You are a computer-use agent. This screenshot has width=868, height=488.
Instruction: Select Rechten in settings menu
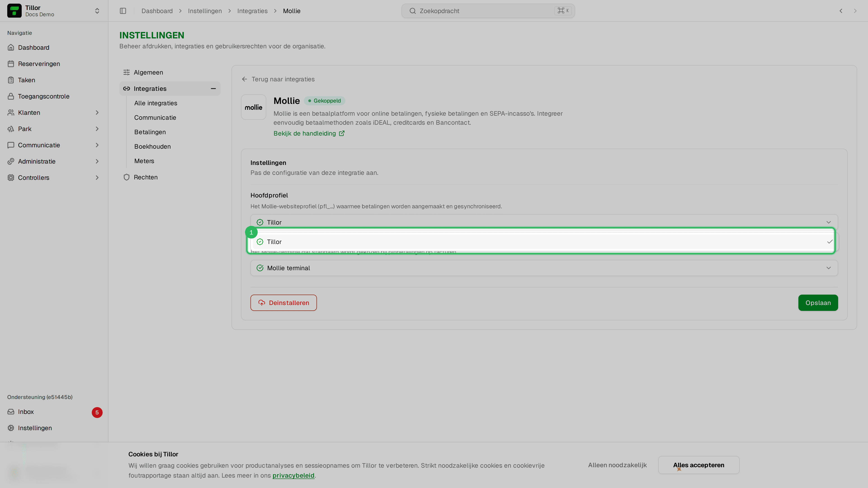pyautogui.click(x=146, y=177)
